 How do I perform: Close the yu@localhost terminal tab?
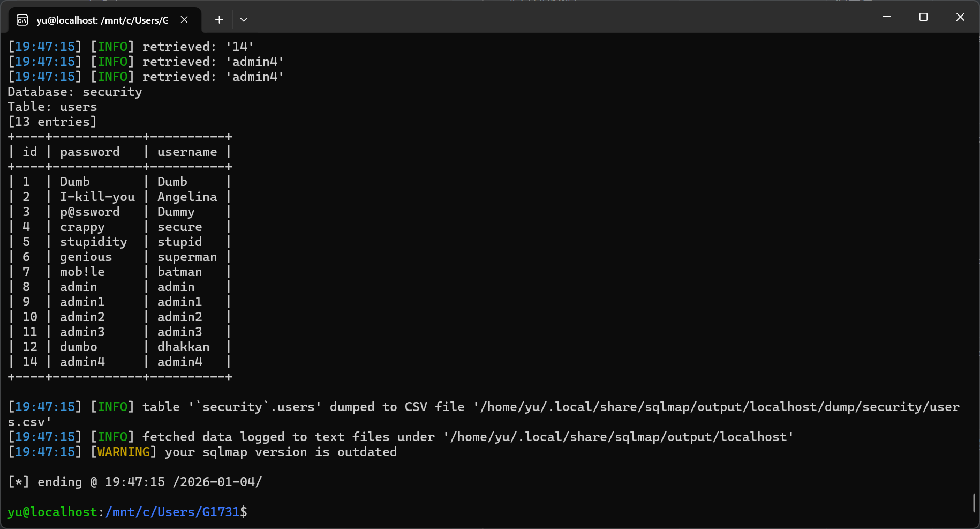click(x=184, y=20)
